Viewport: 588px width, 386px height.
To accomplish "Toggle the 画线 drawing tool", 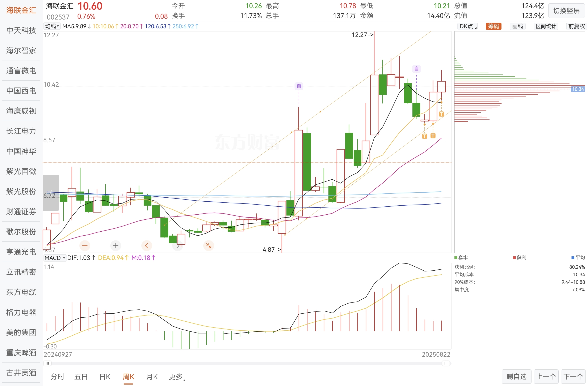I will pos(518,26).
